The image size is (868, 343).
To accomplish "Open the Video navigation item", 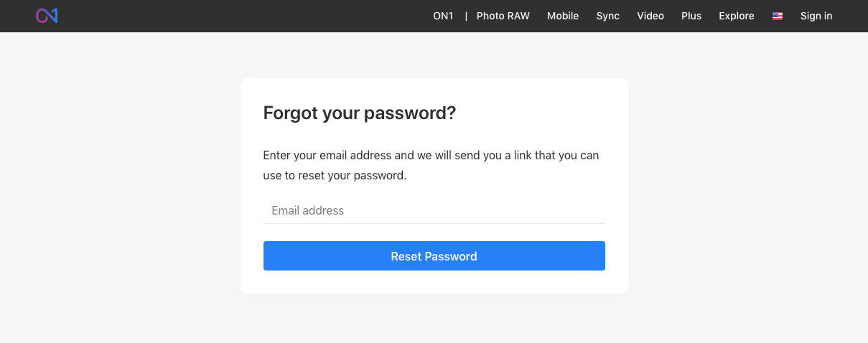I will pyautogui.click(x=650, y=16).
